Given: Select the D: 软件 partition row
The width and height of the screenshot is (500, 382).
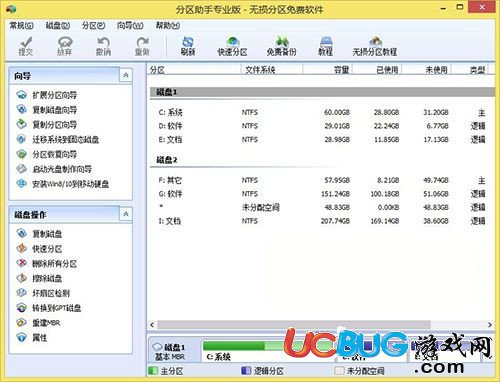Looking at the screenshot, I should tap(322, 126).
